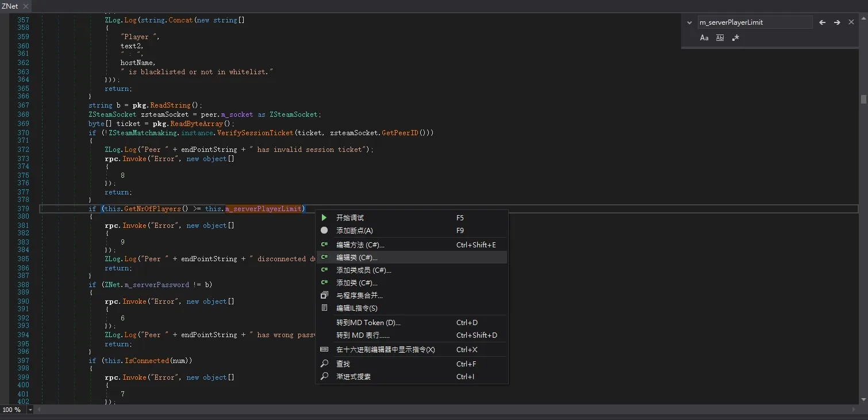868x420 pixels.
Task: Toggle match whole word option
Action: coord(720,37)
